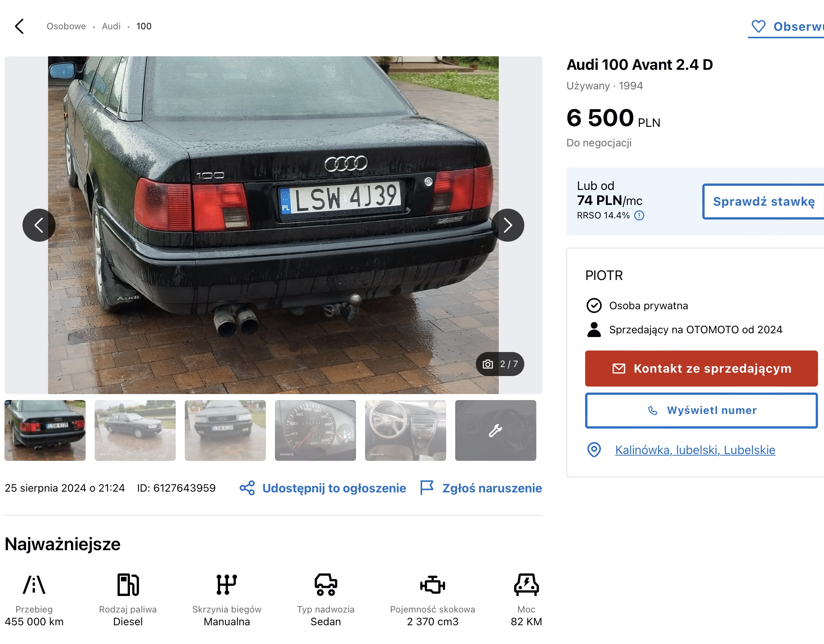The image size is (824, 644).
Task: Show the next gallery photo
Action: pyautogui.click(x=508, y=225)
